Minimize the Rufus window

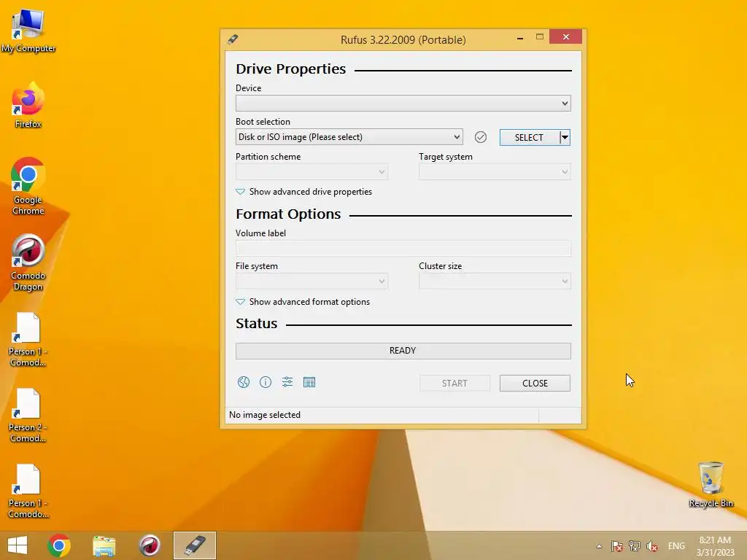tap(520, 37)
